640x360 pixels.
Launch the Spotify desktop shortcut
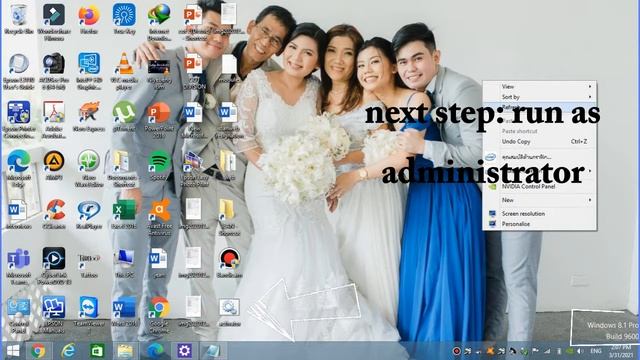coord(159,165)
